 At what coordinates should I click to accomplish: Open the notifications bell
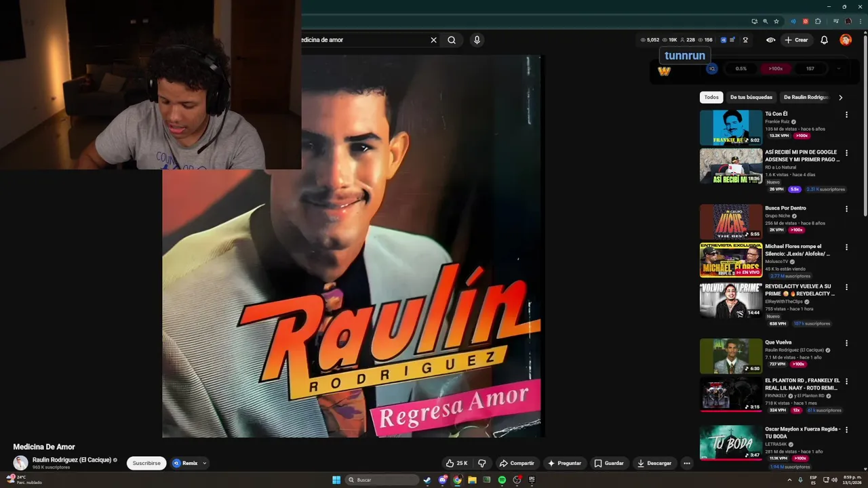824,40
